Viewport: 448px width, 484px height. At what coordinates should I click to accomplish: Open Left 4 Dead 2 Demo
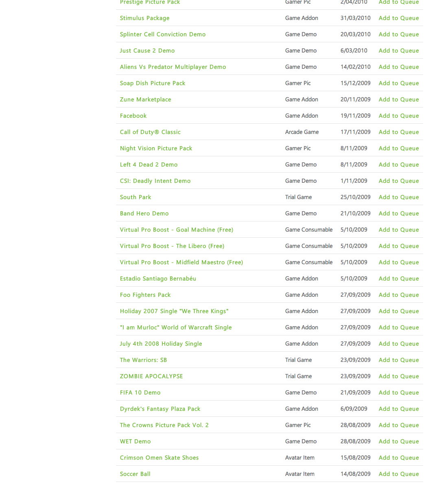tap(149, 164)
